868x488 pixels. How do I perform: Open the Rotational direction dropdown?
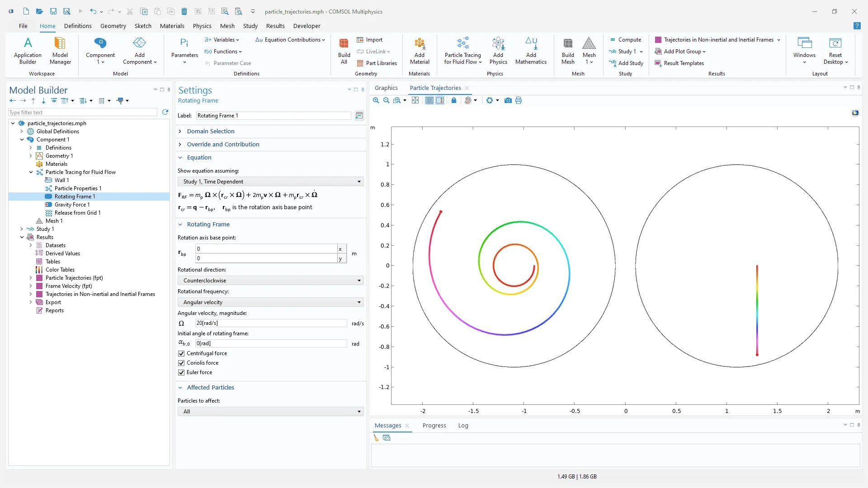click(x=270, y=281)
